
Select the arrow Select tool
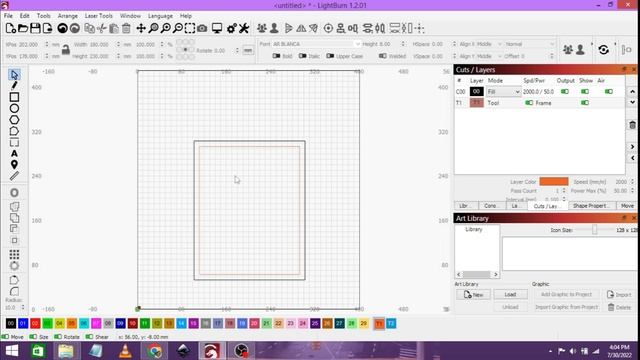click(x=14, y=75)
